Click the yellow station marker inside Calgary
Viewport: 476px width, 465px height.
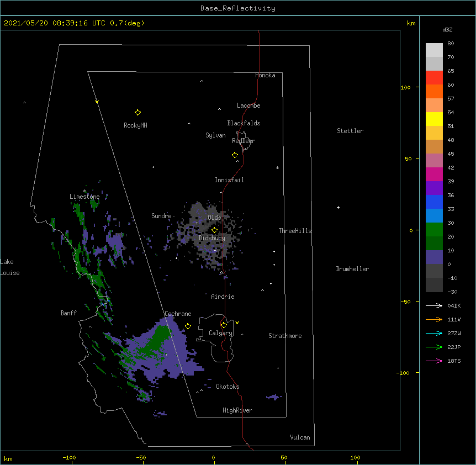[224, 325]
